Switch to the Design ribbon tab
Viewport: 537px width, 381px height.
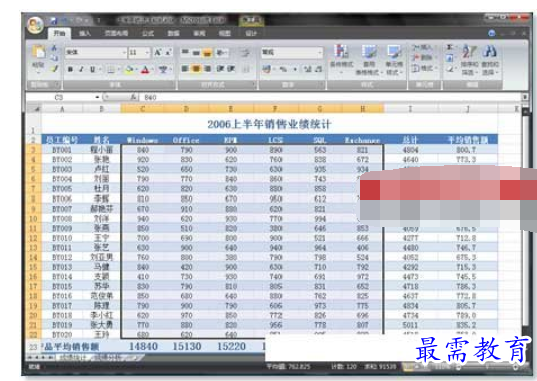(251, 33)
